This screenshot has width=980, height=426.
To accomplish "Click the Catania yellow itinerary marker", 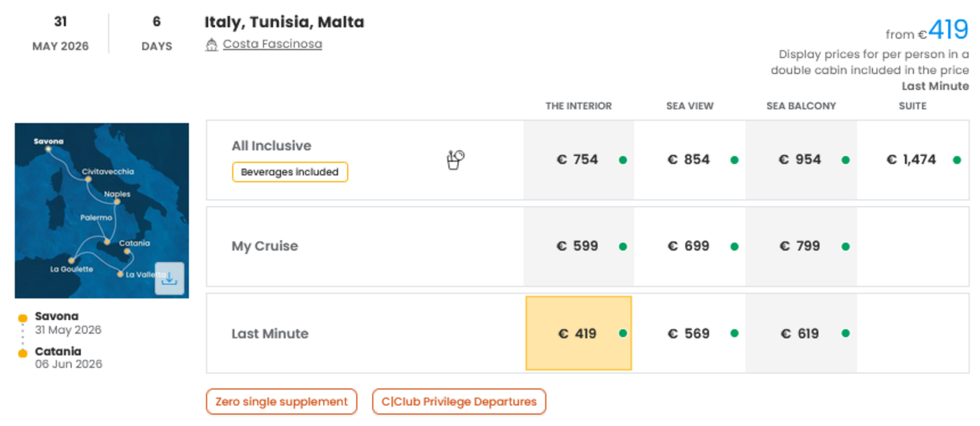I will 22,352.
